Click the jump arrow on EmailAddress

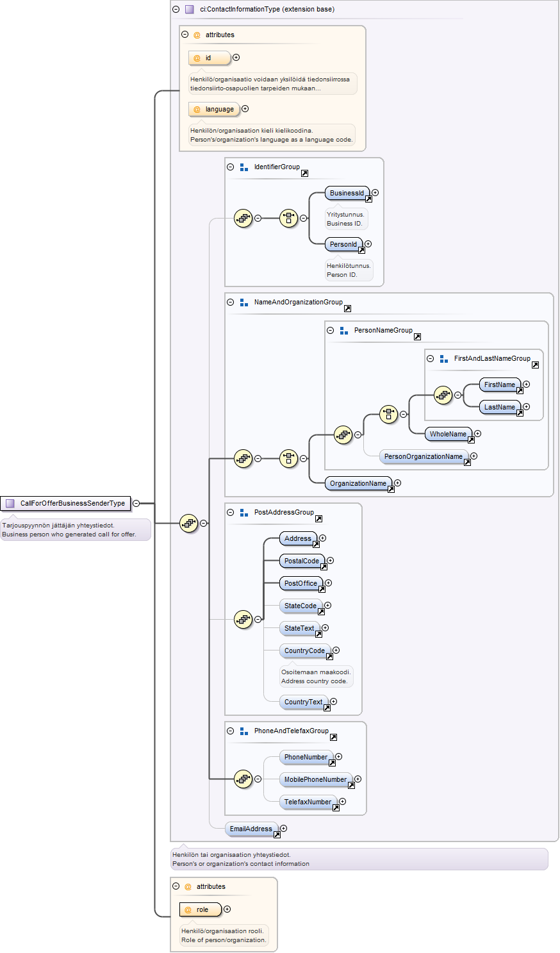(277, 835)
